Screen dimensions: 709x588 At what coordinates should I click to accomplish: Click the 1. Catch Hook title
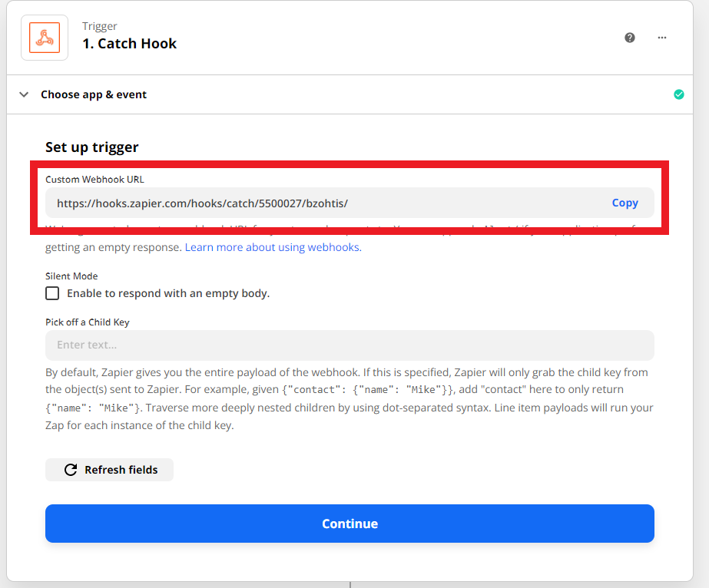(x=129, y=44)
